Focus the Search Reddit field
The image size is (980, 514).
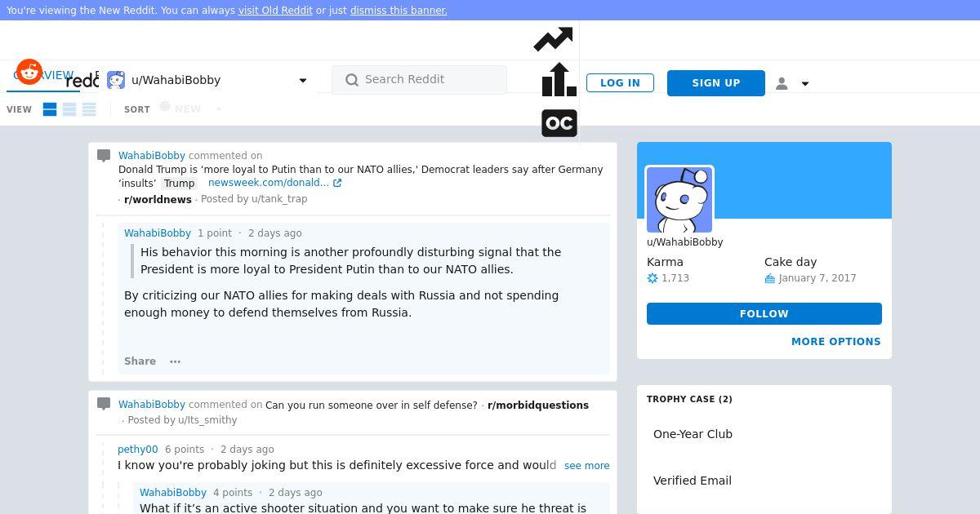click(420, 80)
